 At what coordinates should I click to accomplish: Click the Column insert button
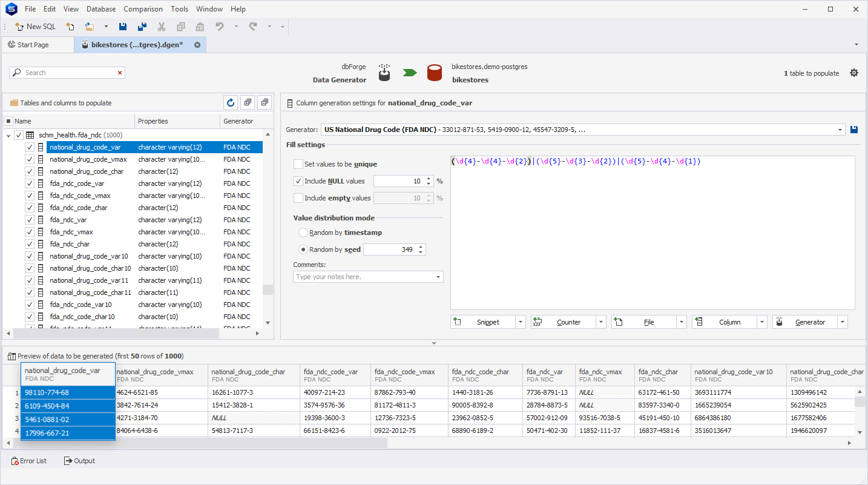coord(725,322)
